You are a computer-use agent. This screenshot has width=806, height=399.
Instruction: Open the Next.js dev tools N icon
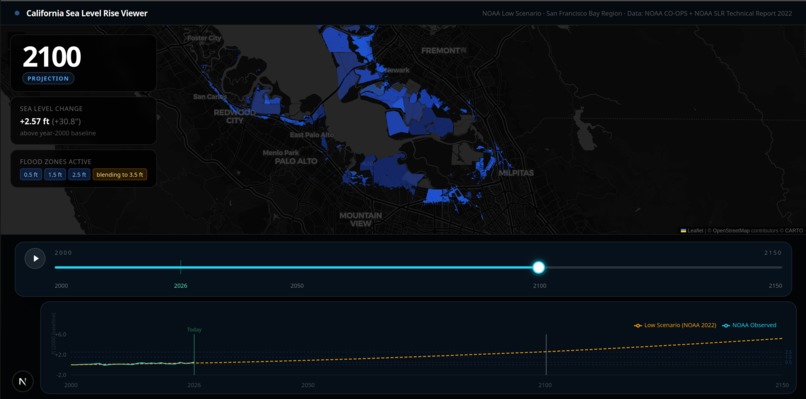click(x=23, y=382)
